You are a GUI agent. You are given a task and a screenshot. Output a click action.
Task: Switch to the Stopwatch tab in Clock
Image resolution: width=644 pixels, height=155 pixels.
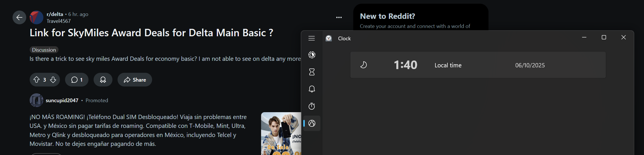click(312, 106)
